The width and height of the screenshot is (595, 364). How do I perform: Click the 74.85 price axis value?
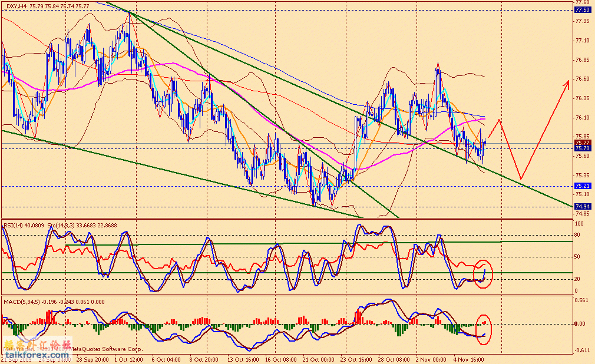pos(583,213)
